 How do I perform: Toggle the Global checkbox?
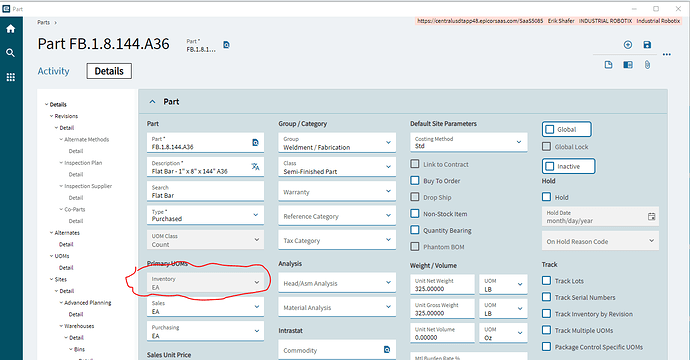(x=550, y=129)
